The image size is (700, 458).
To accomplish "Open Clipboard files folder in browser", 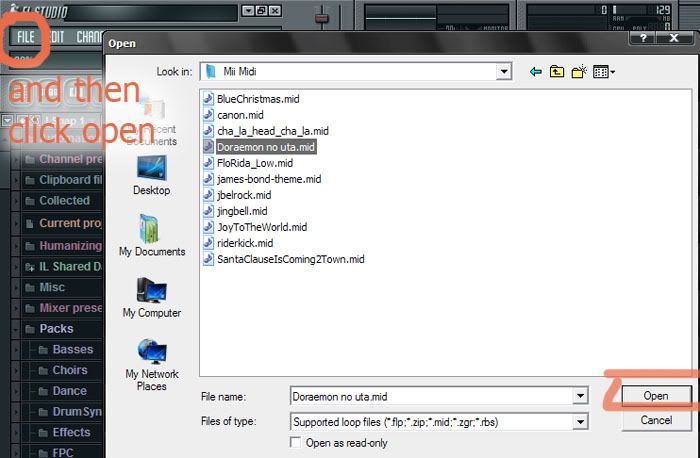I will 62,180.
